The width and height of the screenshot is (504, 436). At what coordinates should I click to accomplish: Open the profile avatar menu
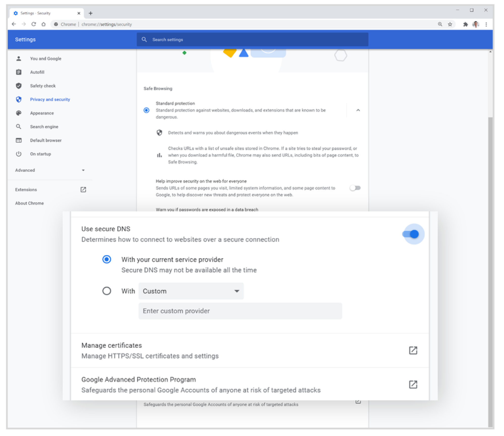pos(476,24)
